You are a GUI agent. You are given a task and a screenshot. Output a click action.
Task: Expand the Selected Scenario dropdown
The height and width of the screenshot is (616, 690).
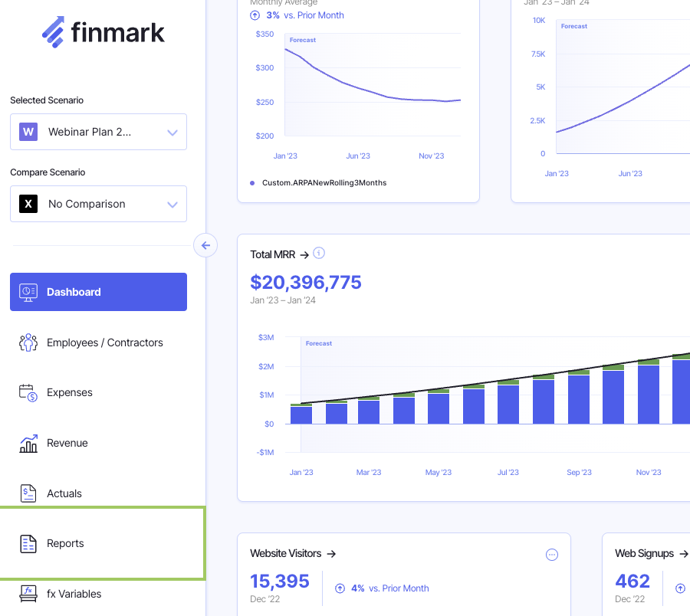(x=172, y=133)
